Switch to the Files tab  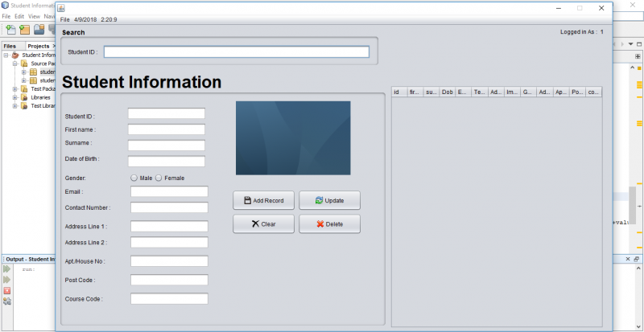[x=10, y=47]
